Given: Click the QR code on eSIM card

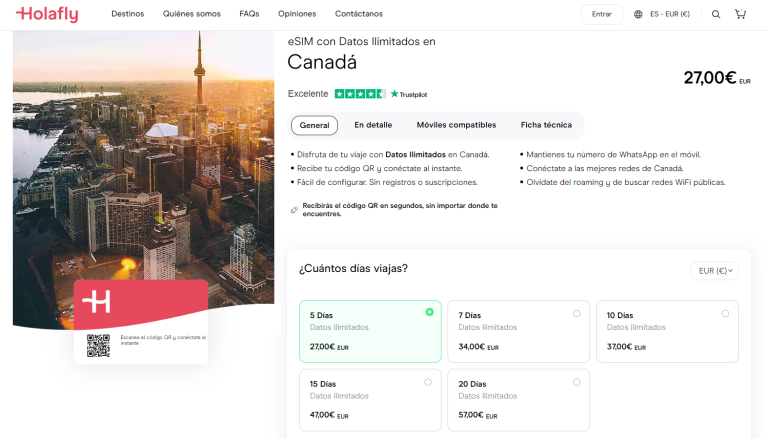Looking at the screenshot, I should pos(98,345).
